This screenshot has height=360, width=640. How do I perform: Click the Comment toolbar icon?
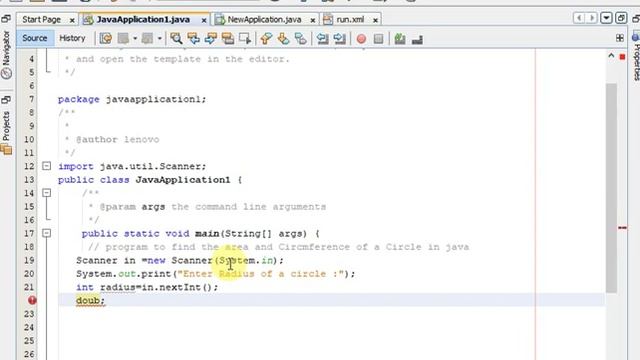point(400,39)
